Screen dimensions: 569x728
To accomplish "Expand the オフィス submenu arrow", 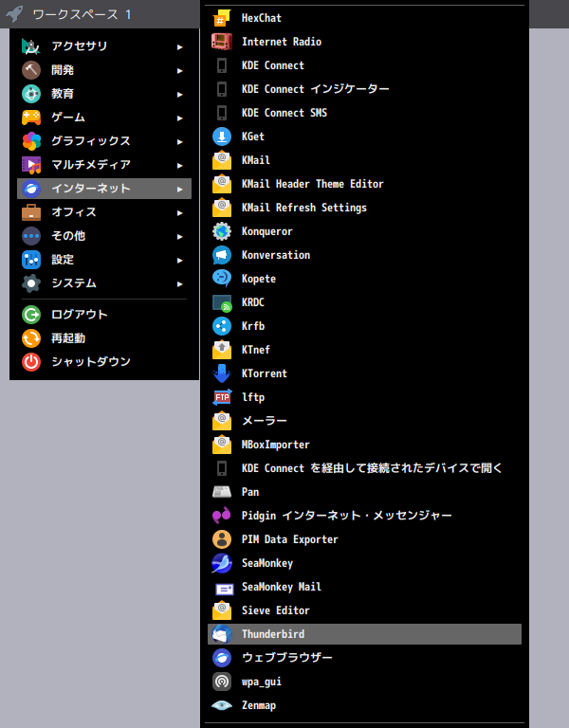I will (180, 212).
